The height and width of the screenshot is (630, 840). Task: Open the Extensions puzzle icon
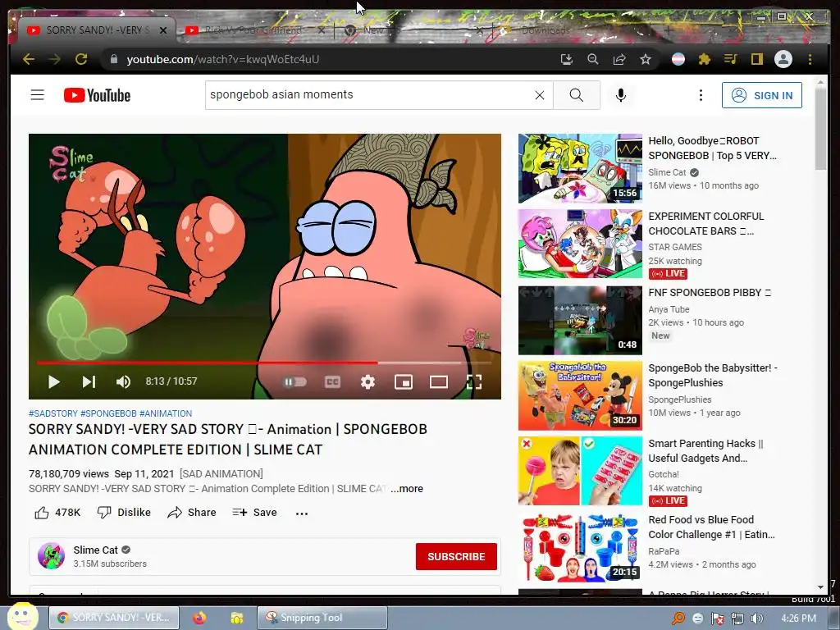705,59
